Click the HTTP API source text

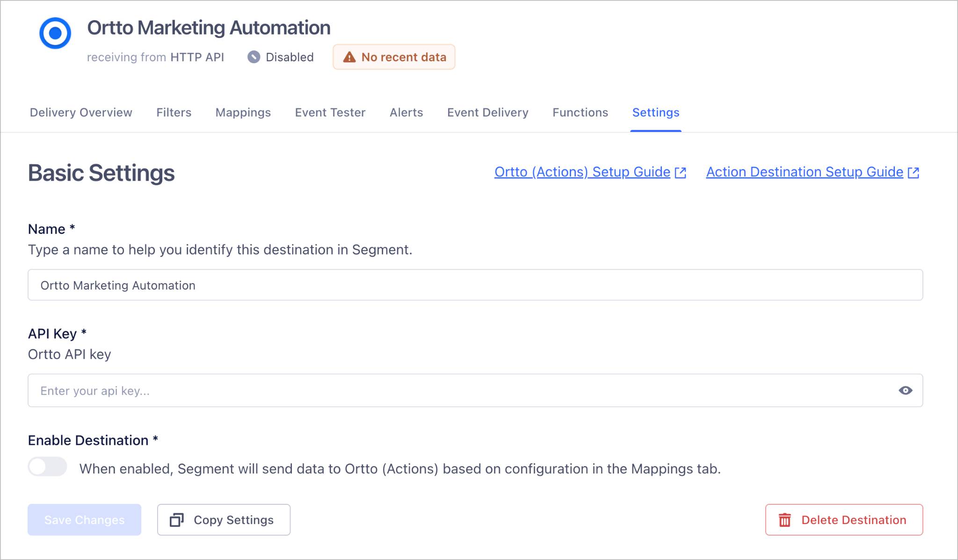197,57
